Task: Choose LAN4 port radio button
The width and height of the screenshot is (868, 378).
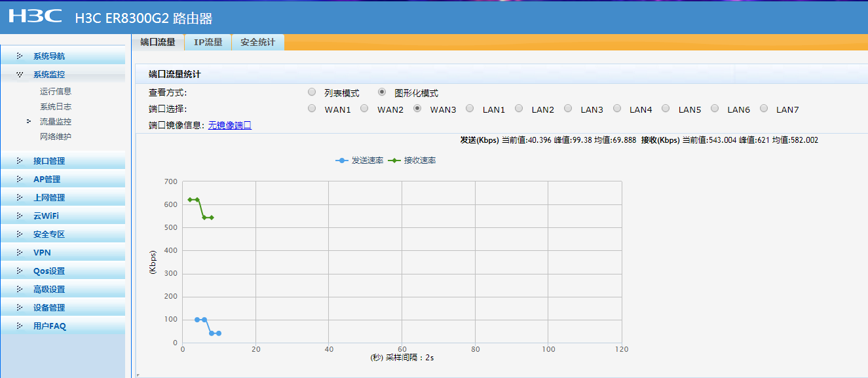Action: click(616, 109)
